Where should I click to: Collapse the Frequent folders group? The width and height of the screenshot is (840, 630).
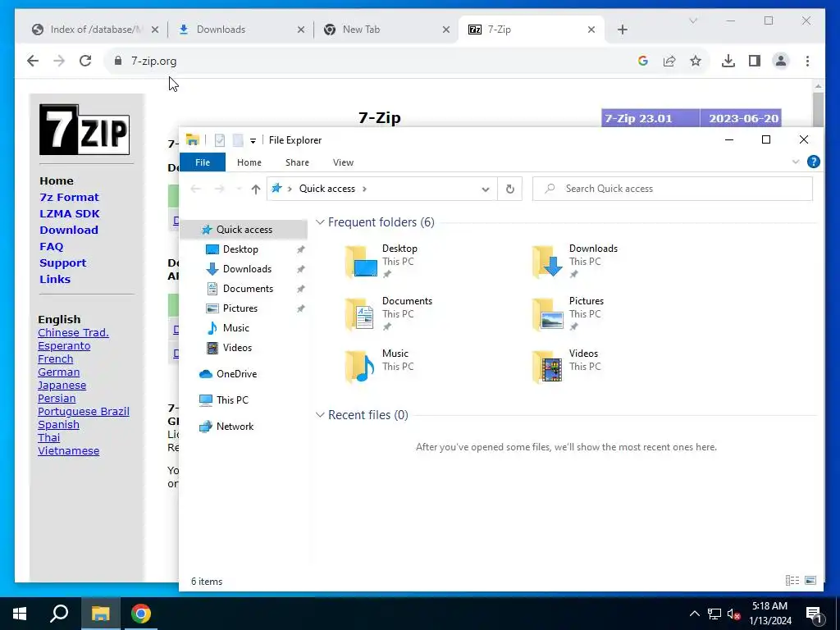point(320,221)
